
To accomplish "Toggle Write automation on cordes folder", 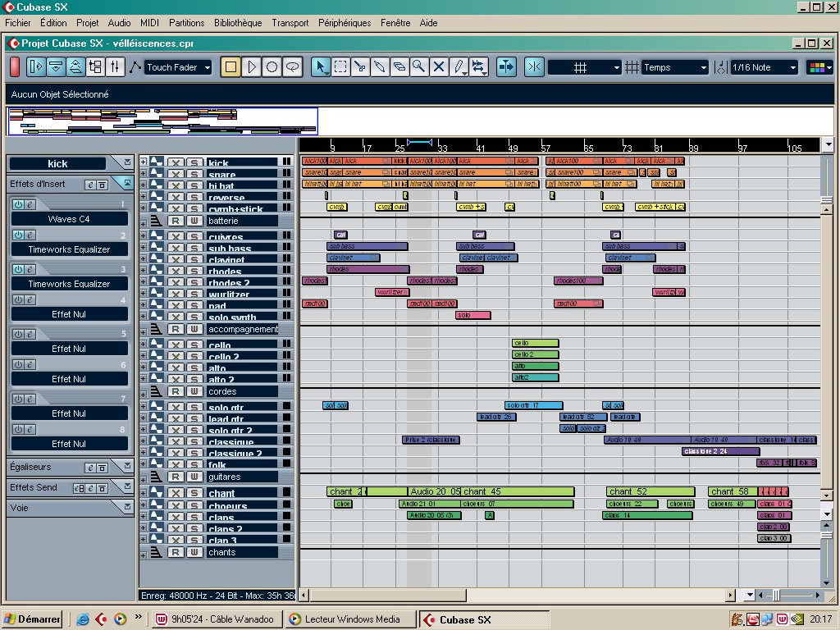I will 194,391.
